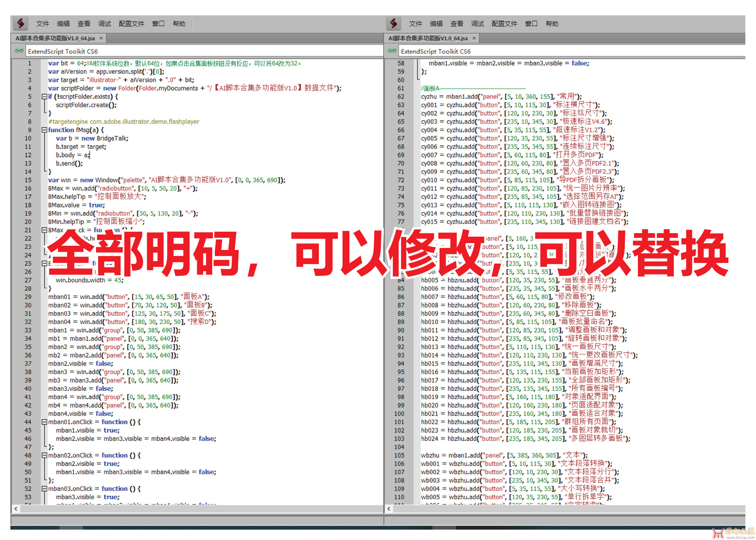The width and height of the screenshot is (756, 540).
Task: Click the 'win.bounds.width = 45;' line
Action: 89,280
